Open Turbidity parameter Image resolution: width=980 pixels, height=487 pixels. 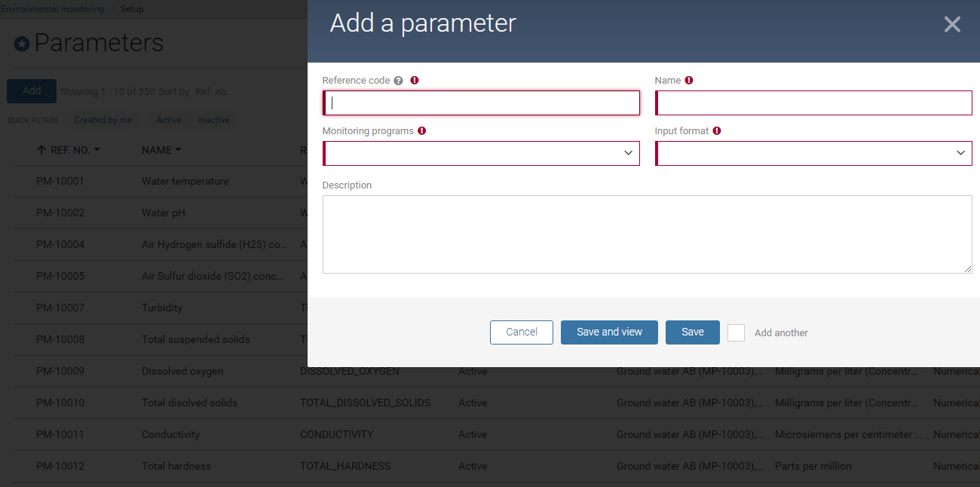click(x=162, y=308)
